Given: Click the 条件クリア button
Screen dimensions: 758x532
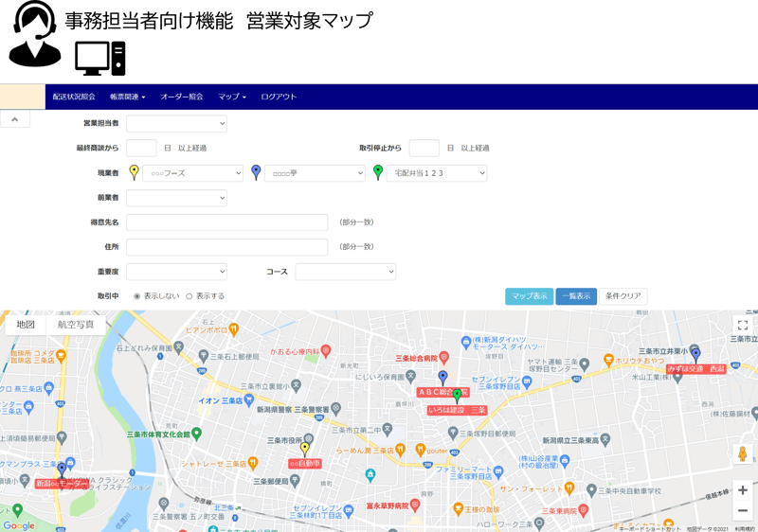Looking at the screenshot, I should click(x=623, y=296).
